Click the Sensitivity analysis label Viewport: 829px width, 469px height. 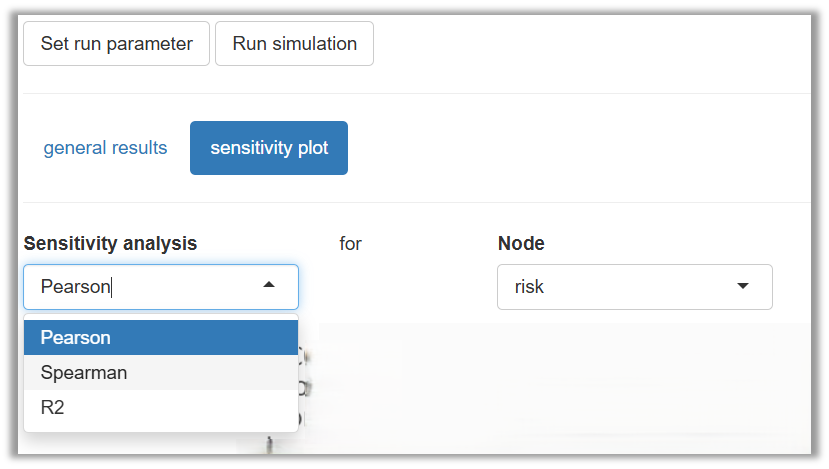click(x=110, y=243)
